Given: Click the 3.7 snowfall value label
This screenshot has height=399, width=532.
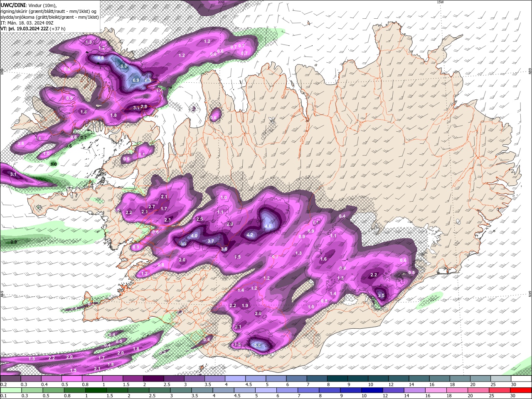Looking at the screenshot, I should click(x=211, y=241).
